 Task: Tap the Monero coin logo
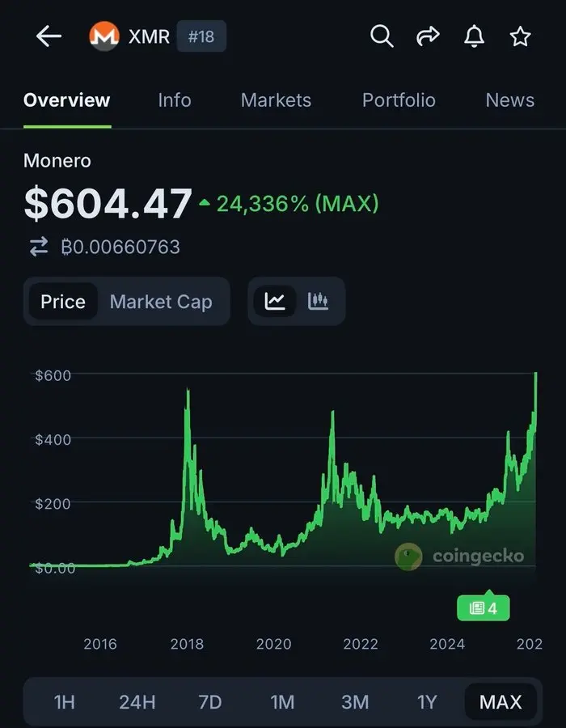point(102,36)
